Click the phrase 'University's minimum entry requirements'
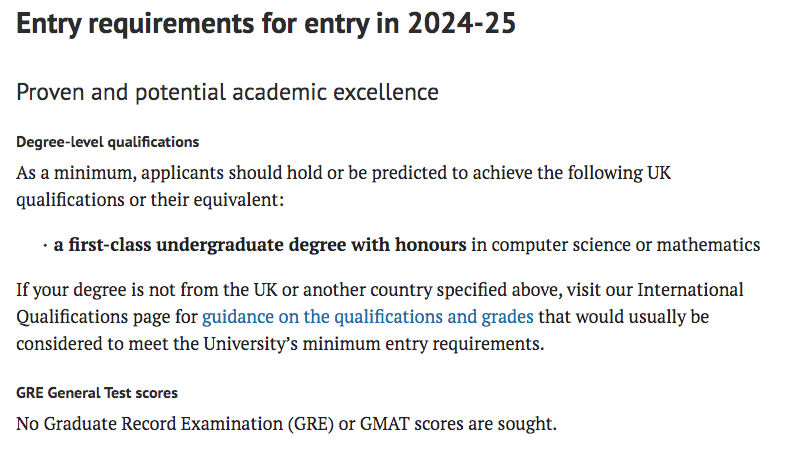The height and width of the screenshot is (452, 790). 373,344
